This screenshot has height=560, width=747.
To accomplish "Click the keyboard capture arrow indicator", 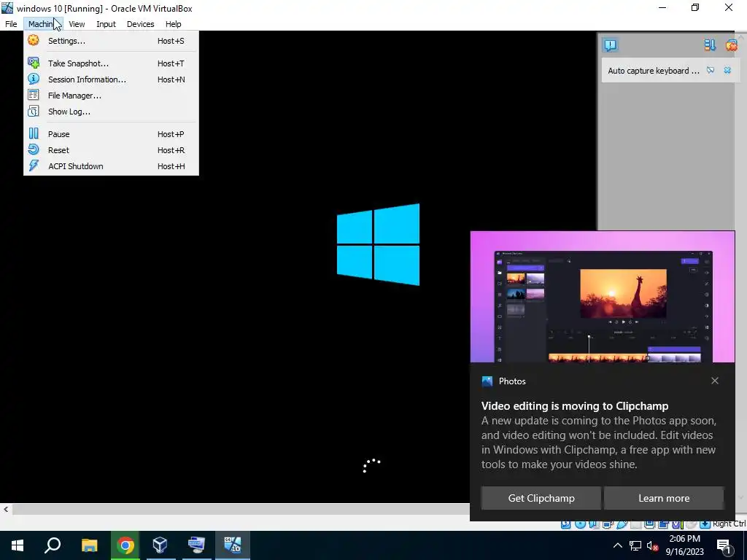I will [705, 524].
